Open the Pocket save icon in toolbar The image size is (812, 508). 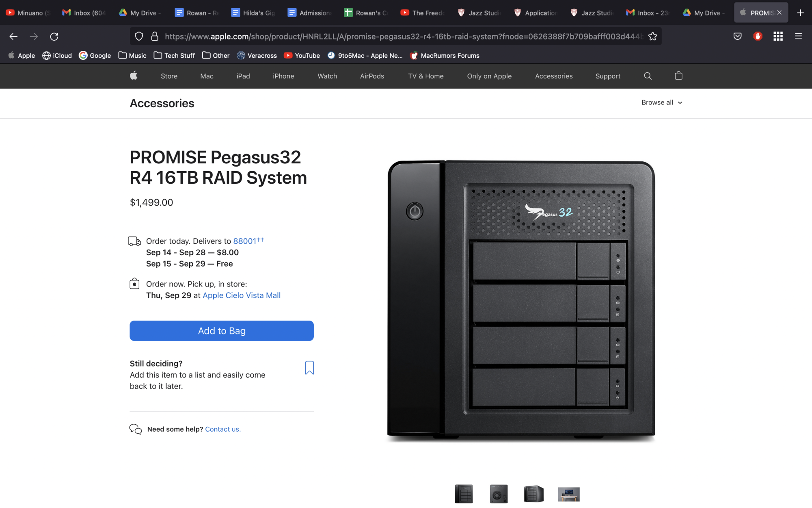[737, 37]
